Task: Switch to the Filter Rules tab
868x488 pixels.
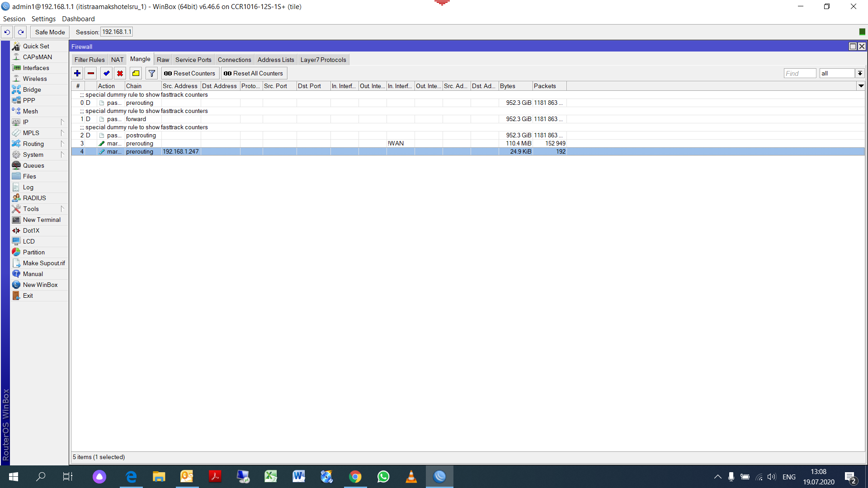Action: (x=90, y=60)
